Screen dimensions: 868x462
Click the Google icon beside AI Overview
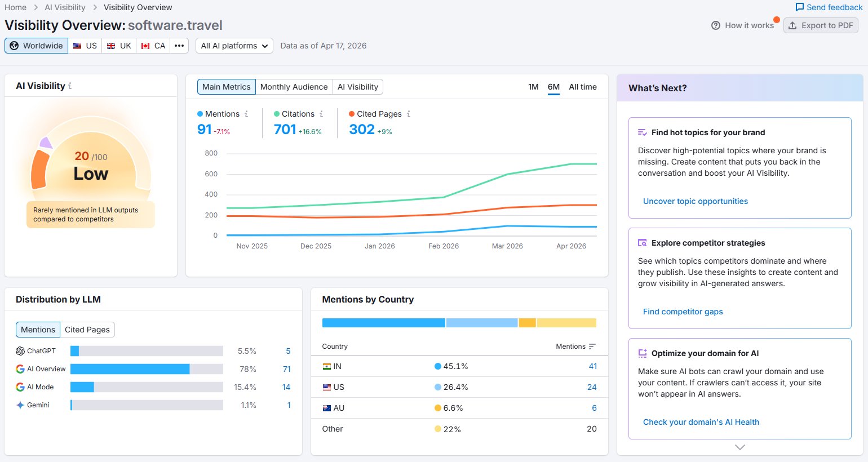[x=20, y=369]
